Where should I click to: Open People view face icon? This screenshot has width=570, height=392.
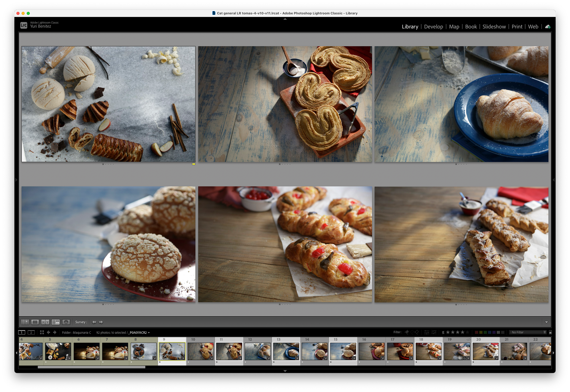pyautogui.click(x=66, y=322)
